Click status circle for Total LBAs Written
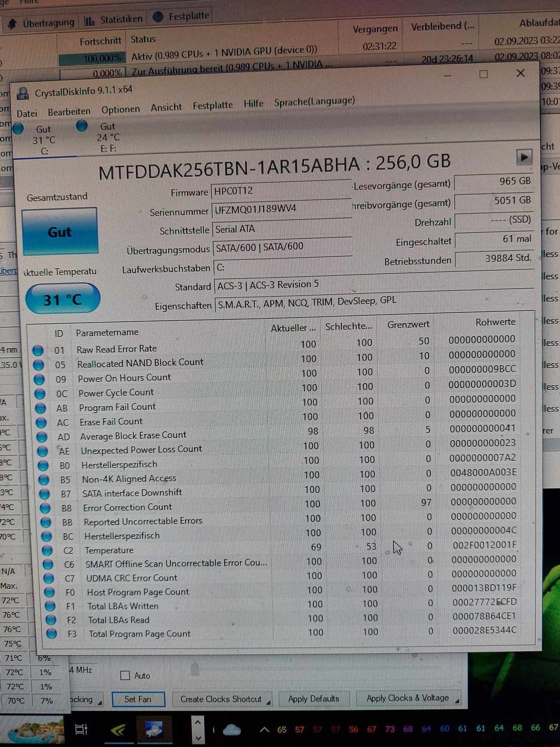Image resolution: width=560 pixels, height=747 pixels. pos(50,606)
